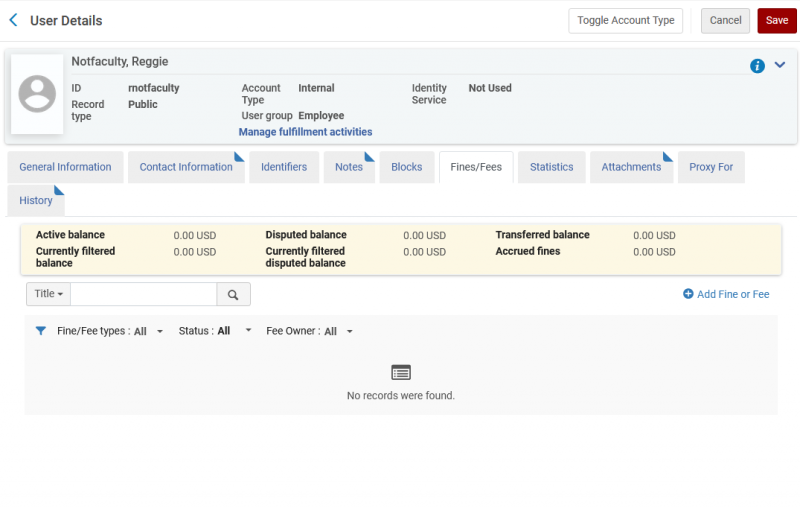Screen dimensions: 800x508
Task: Click the ID value rnotfaculty
Action: 154,88
